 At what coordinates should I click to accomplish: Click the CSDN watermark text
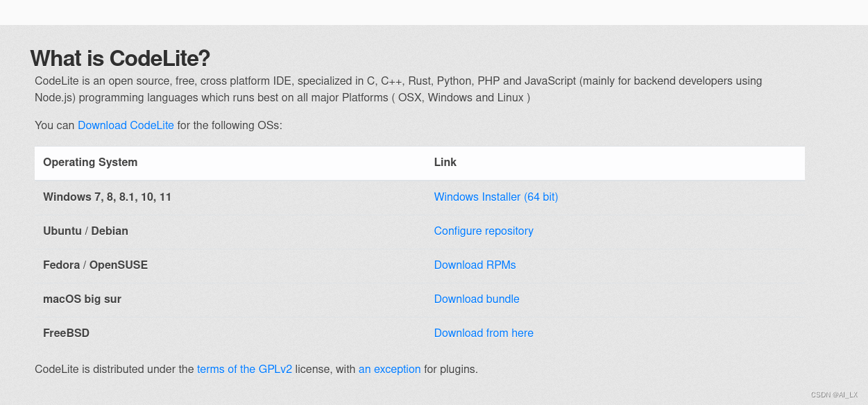834,395
